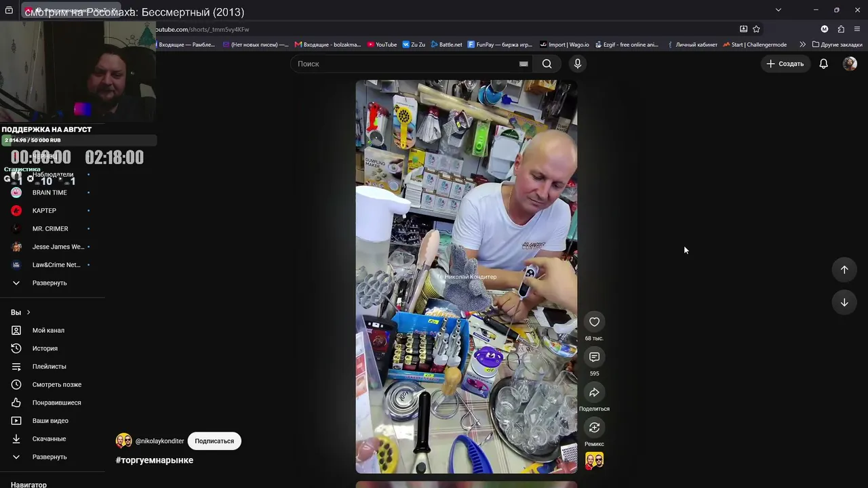Open the YouTube bookmark

[x=382, y=45]
